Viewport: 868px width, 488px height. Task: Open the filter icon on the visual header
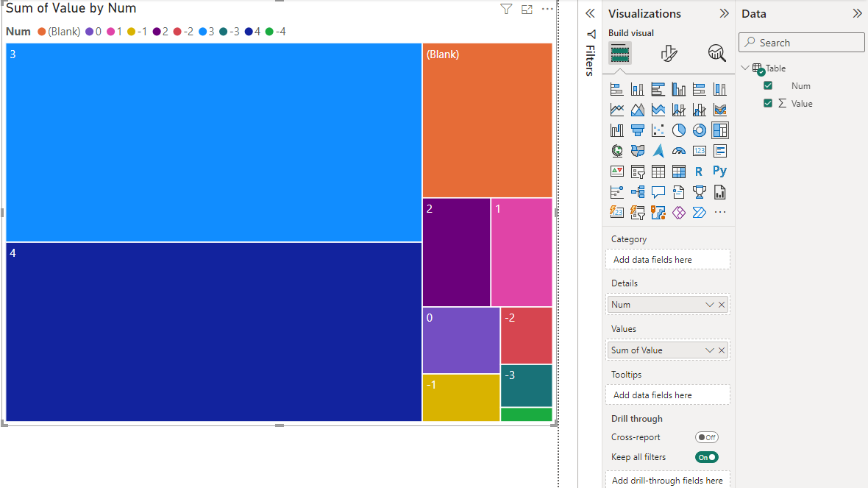click(506, 9)
